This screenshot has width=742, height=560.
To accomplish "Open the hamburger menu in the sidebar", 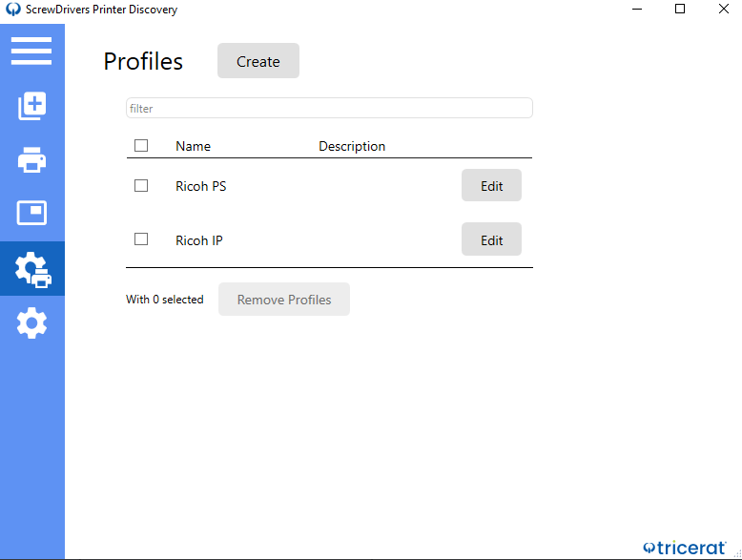I will point(31,51).
